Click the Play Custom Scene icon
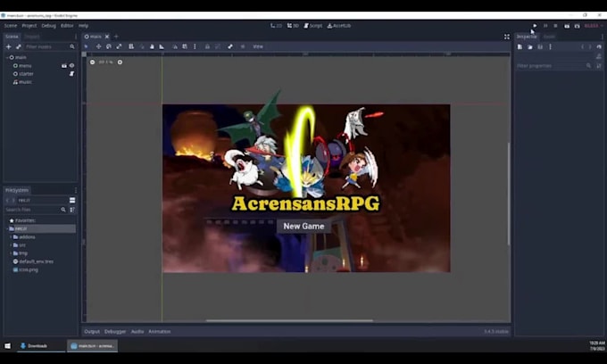This screenshot has width=607, height=364. (x=578, y=26)
